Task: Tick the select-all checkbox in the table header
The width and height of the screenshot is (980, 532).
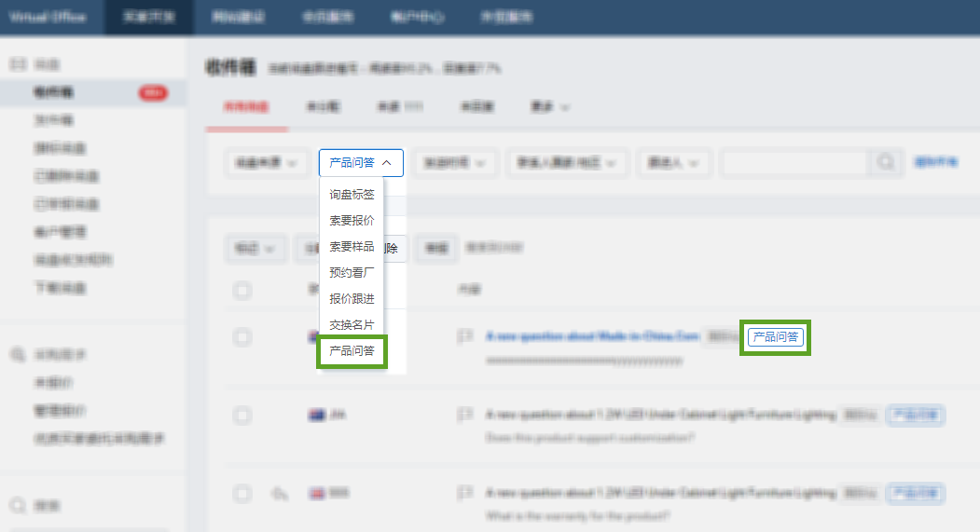Action: pos(242,291)
